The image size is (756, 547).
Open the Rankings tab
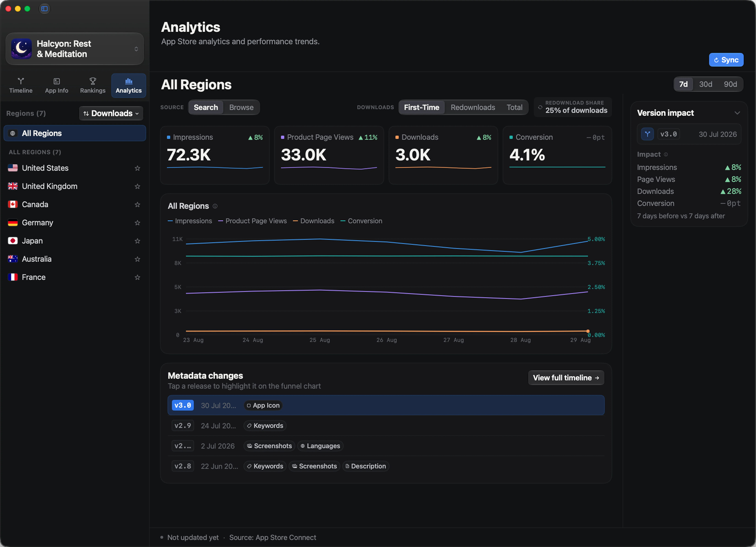pos(93,86)
